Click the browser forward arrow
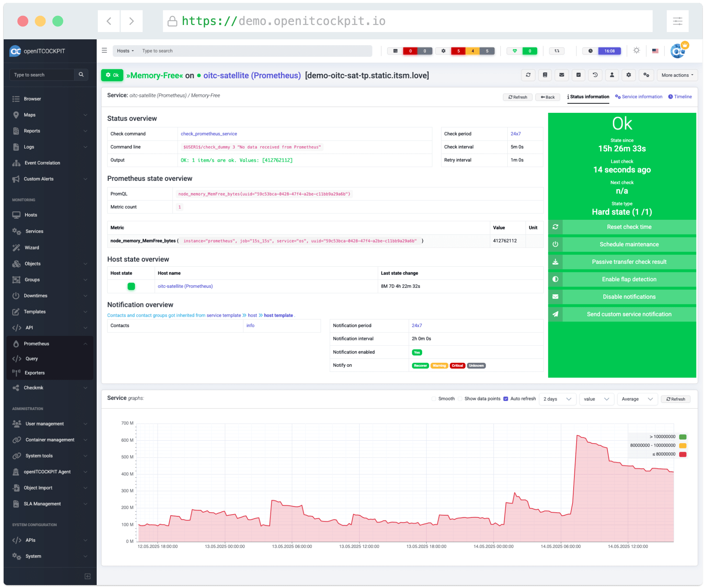706x588 pixels. coord(131,21)
